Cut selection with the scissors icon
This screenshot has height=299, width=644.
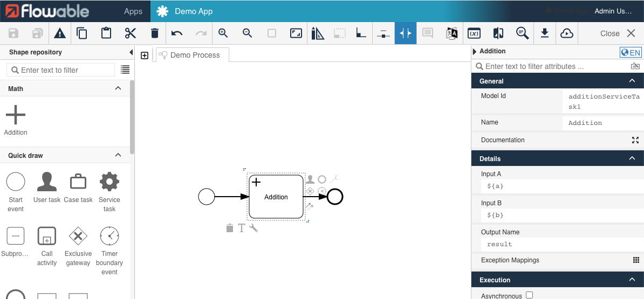click(130, 33)
